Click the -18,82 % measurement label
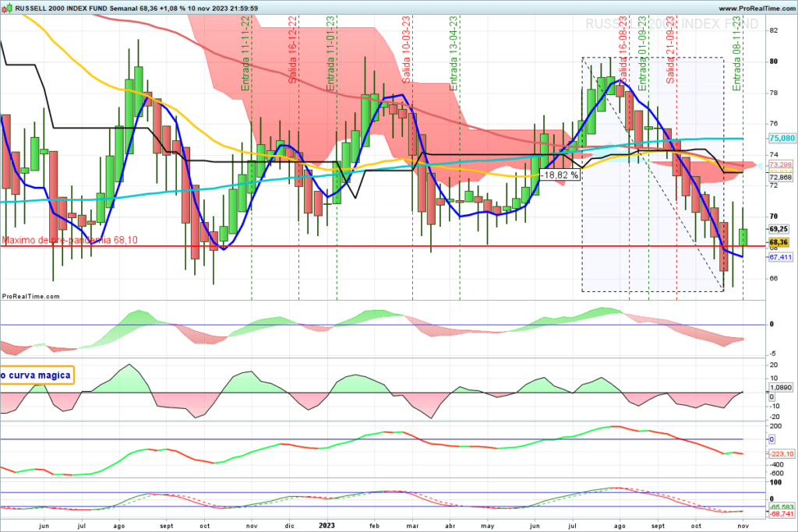Screen dimensions: 798x532 (560, 175)
